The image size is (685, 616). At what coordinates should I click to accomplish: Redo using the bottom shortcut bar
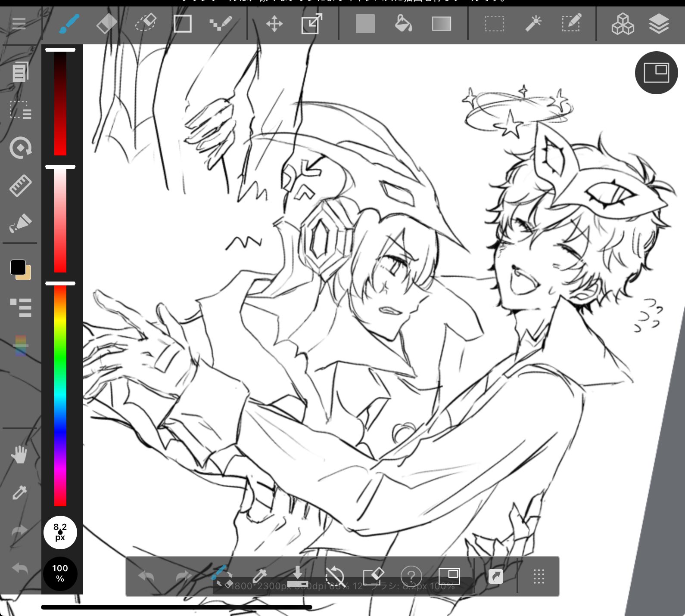(x=184, y=576)
